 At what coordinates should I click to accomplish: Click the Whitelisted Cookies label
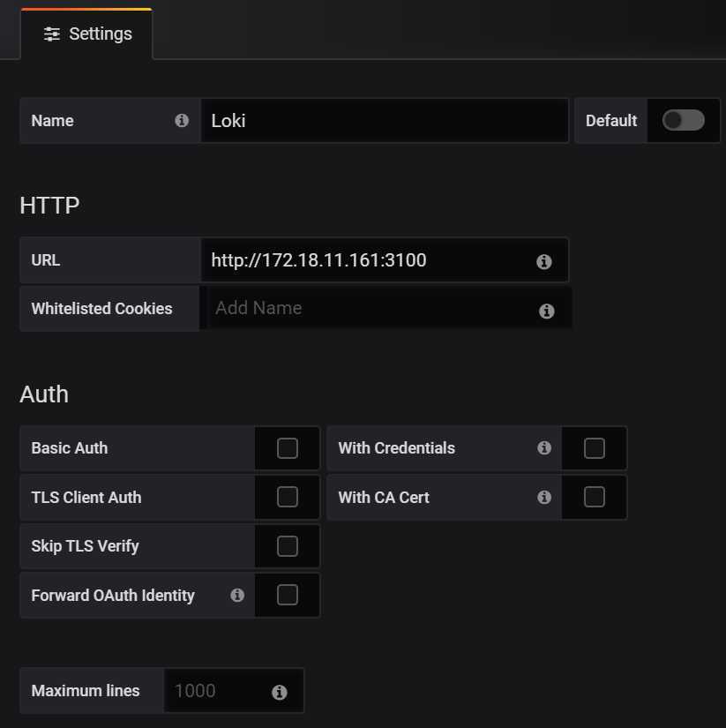pyautogui.click(x=101, y=309)
